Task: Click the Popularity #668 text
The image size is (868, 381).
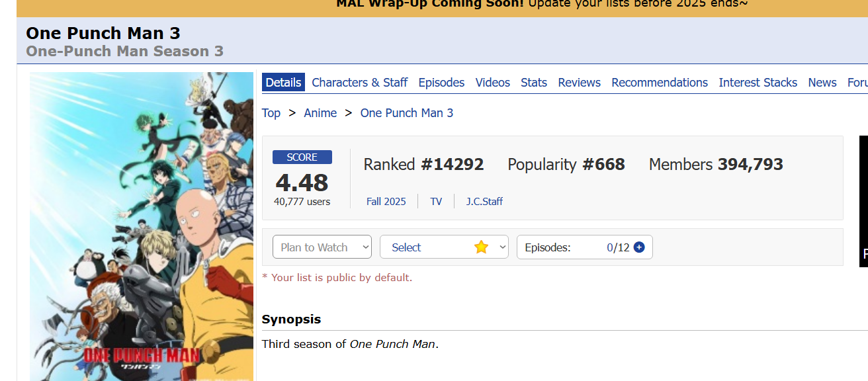Action: 566,165
